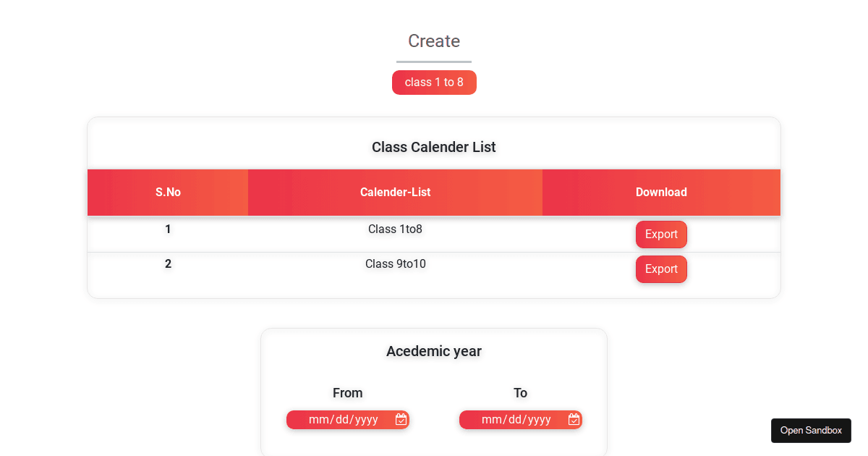Click the calendar icon beside mm/dd/yyyy From field
This screenshot has width=868, height=456.
(400, 419)
